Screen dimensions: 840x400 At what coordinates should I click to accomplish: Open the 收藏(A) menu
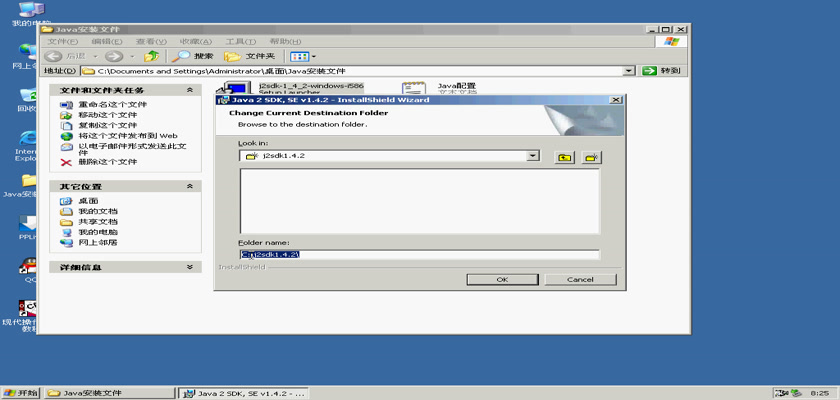click(196, 41)
